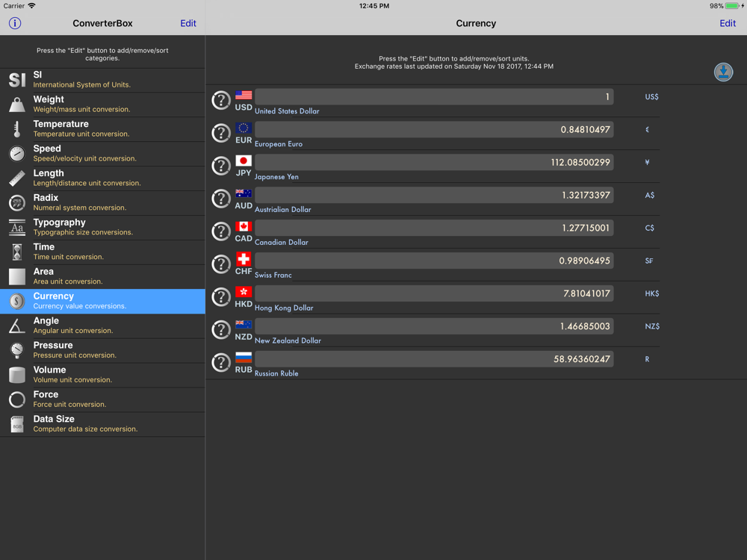Select the Pressure gauge icon
Viewport: 747px width, 560px height.
pyautogui.click(x=17, y=350)
